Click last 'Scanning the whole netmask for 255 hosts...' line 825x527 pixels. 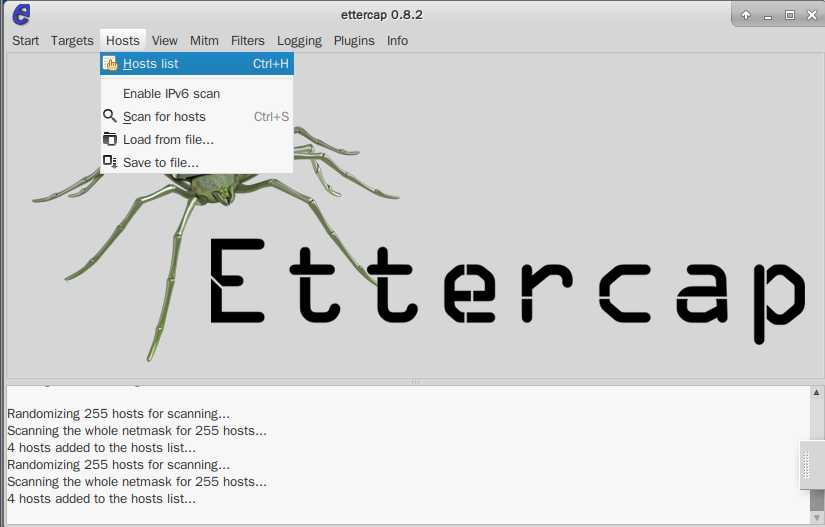137,481
